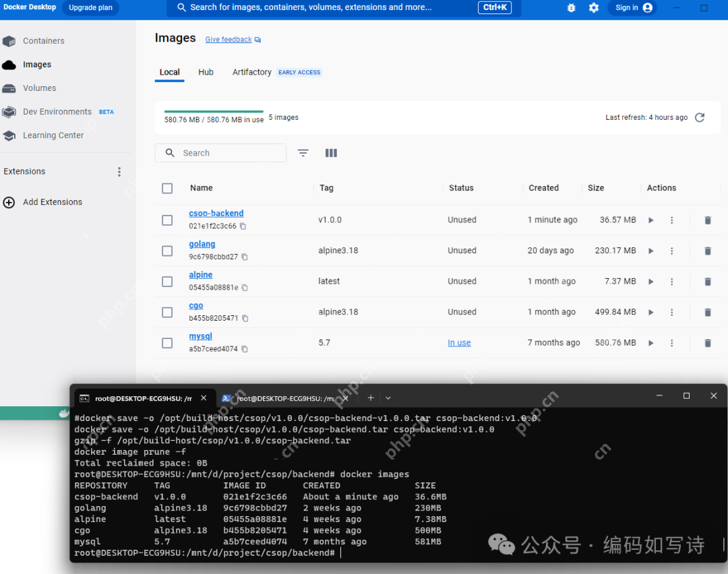Delete the golang image
Screen dimensions: 728x574
708,251
